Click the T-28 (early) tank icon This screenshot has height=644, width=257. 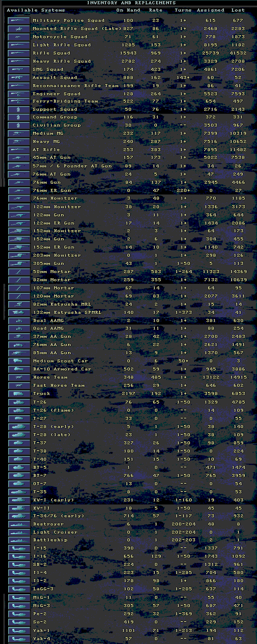19,427
